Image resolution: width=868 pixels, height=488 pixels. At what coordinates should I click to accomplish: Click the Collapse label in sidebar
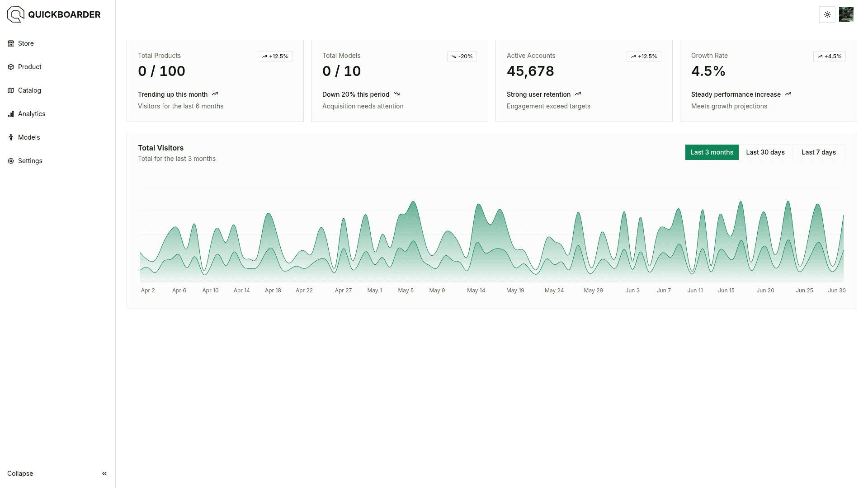point(20,474)
